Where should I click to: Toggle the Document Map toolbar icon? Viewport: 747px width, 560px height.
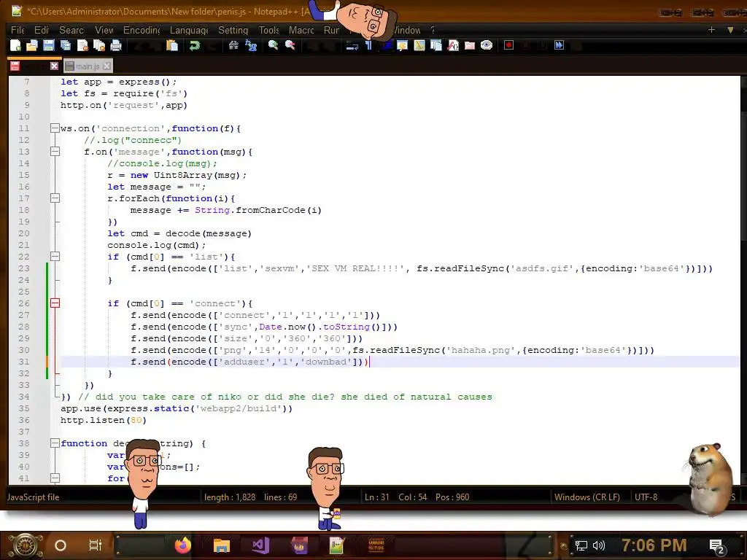(x=419, y=45)
